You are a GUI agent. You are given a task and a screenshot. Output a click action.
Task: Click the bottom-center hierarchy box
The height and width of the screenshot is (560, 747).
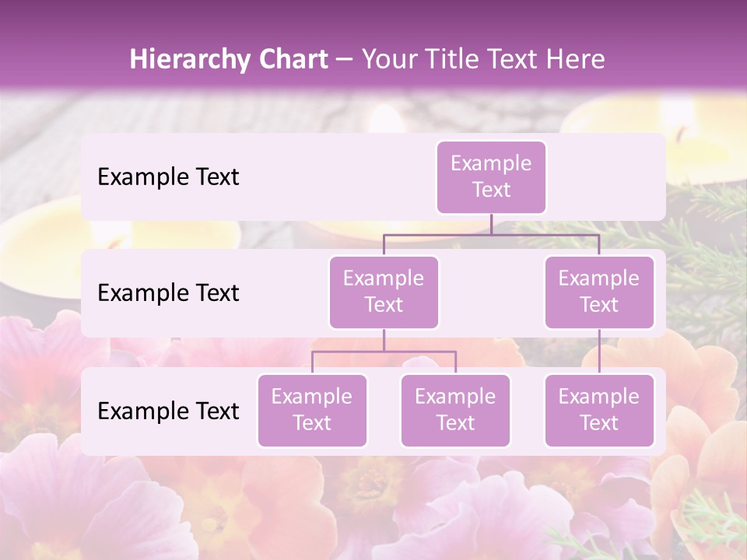click(455, 410)
